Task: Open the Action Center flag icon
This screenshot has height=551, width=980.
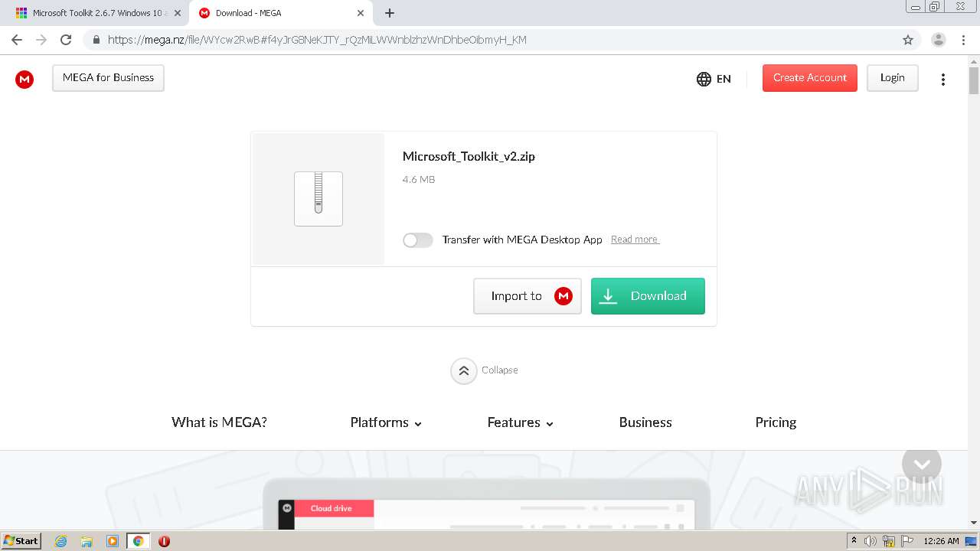Action: pyautogui.click(x=906, y=541)
